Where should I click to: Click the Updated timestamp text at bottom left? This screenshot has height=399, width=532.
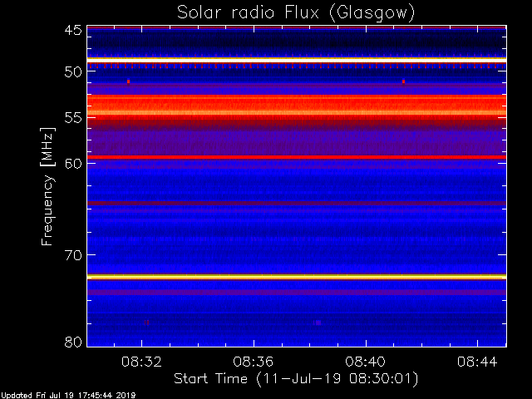(68, 396)
